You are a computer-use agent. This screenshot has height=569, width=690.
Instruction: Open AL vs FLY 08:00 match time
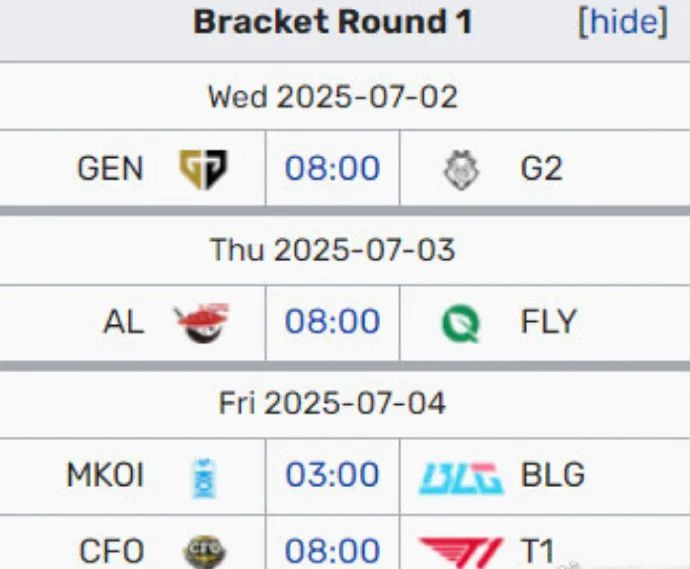coord(333,321)
